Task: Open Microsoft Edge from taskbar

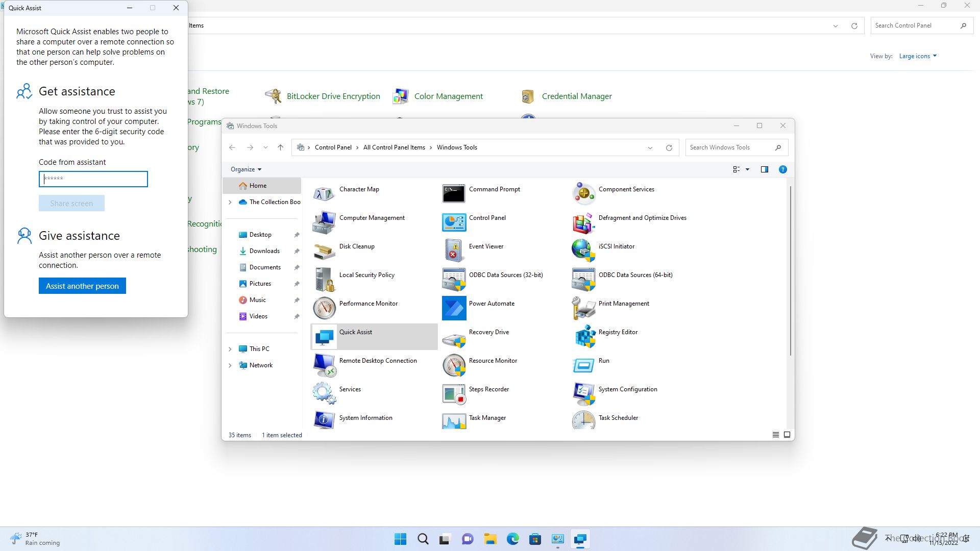Action: click(x=512, y=539)
